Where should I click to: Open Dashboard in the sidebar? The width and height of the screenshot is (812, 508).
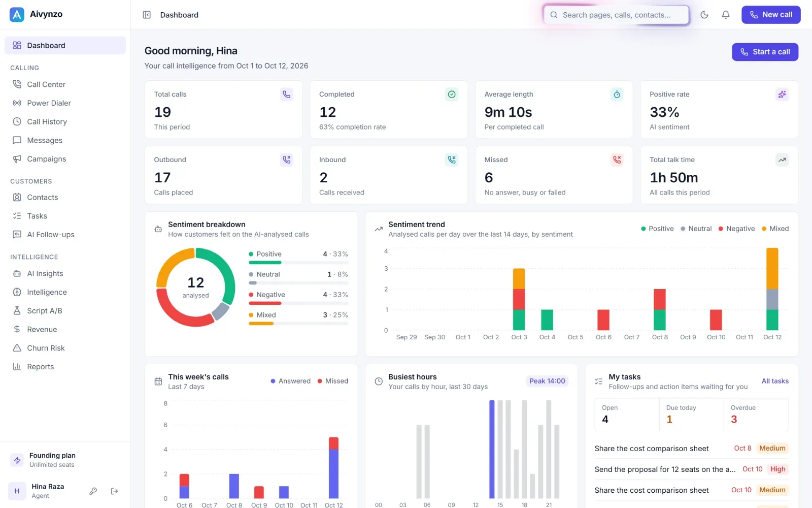tap(65, 45)
